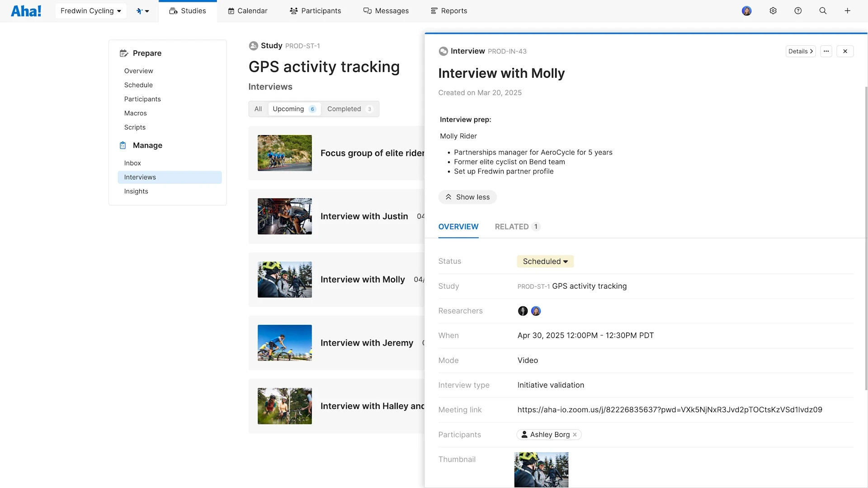The image size is (868, 488).
Task: Open the Details view button
Action: pos(800,51)
